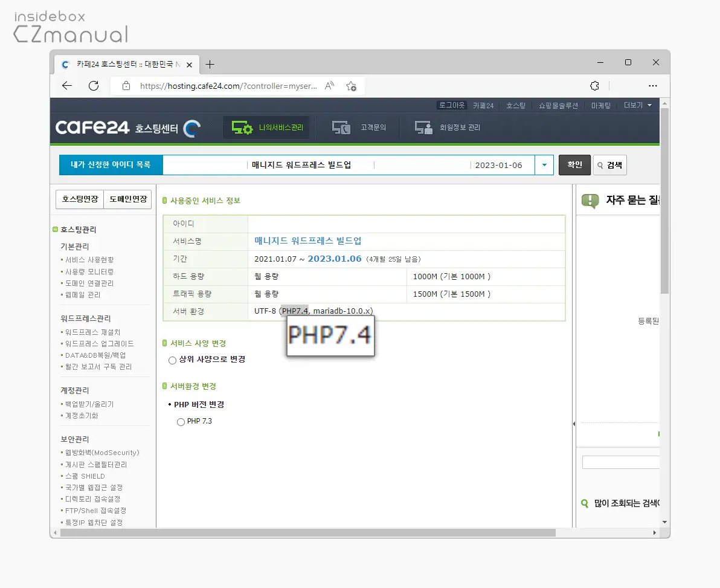Viewport: 720px width, 588px height.
Task: Open 디렉토리 접속설정 in the sidebar
Action: [93, 499]
